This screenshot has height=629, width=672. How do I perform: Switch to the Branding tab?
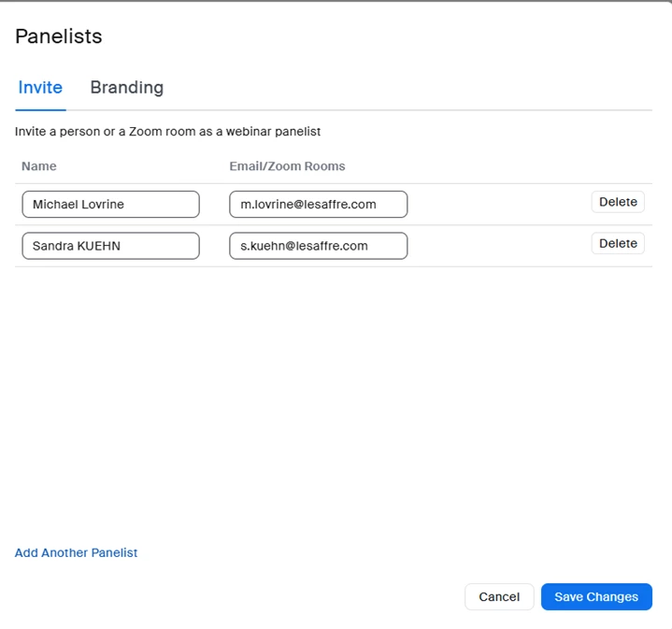click(126, 88)
